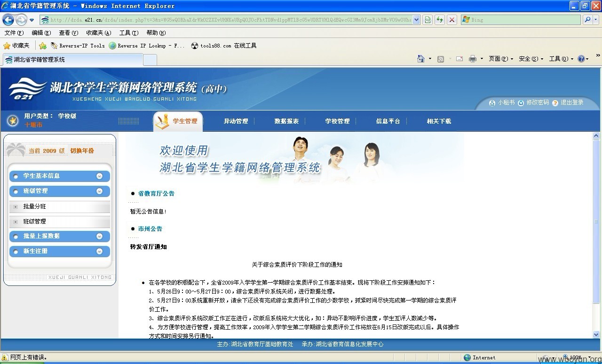
Task: Click the 市州公告 heading
Action: coord(150,229)
